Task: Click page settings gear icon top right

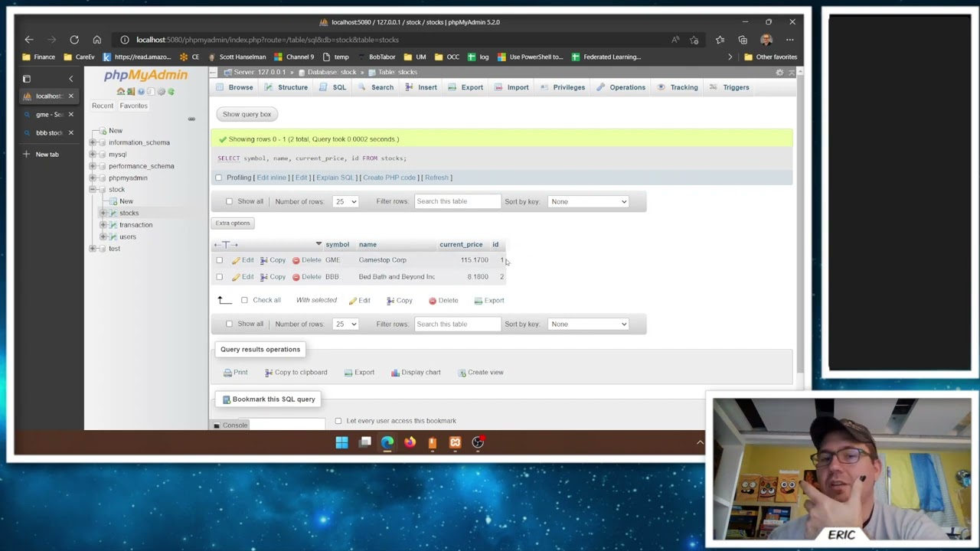Action: pyautogui.click(x=779, y=73)
